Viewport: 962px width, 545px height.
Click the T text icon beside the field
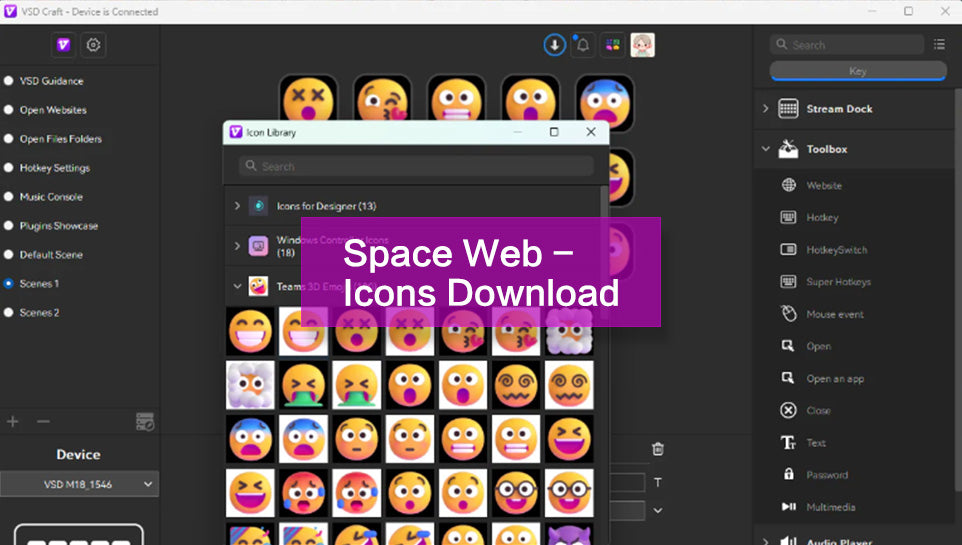658,482
